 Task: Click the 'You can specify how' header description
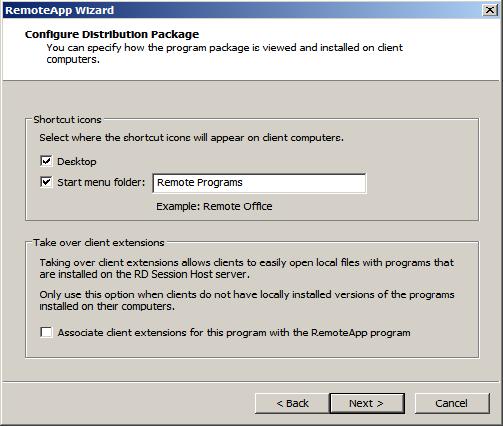225,53
